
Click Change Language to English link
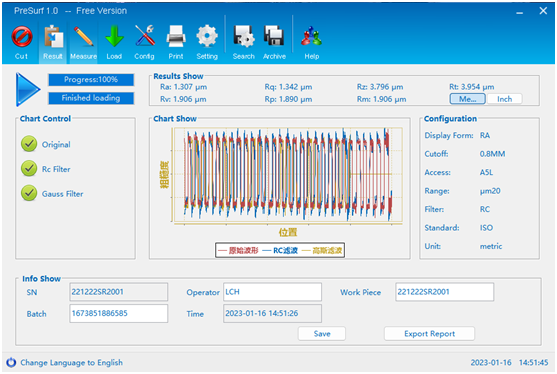[x=71, y=363]
